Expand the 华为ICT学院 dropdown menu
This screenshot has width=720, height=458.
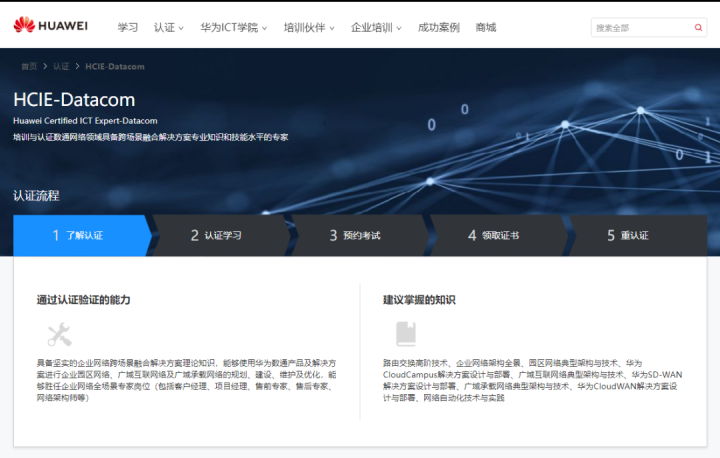tap(233, 28)
